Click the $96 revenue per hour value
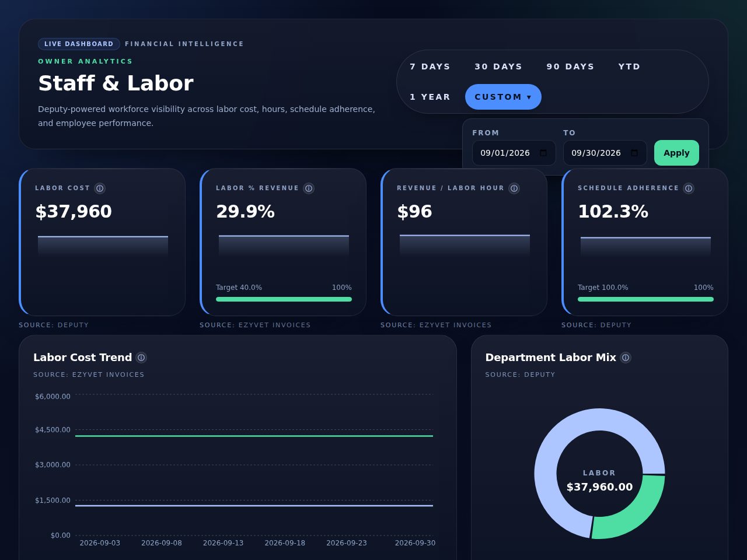Screen dimensions: 747x560 (x=414, y=211)
